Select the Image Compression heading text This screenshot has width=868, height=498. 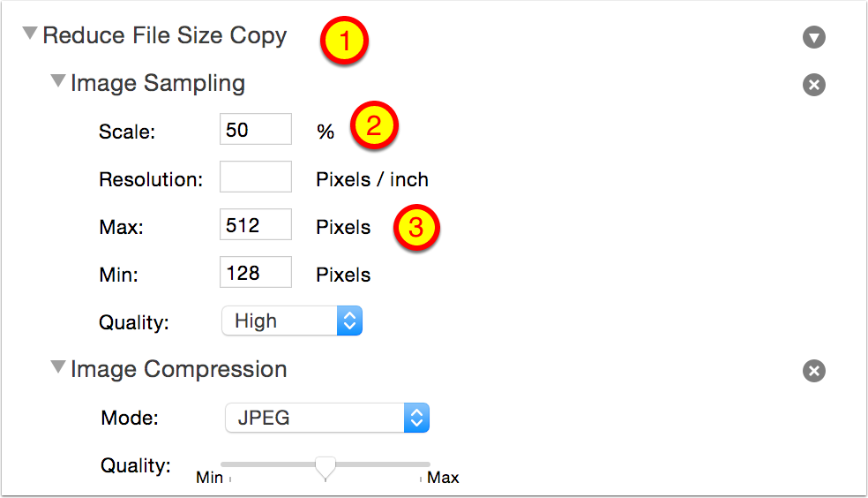click(x=179, y=369)
